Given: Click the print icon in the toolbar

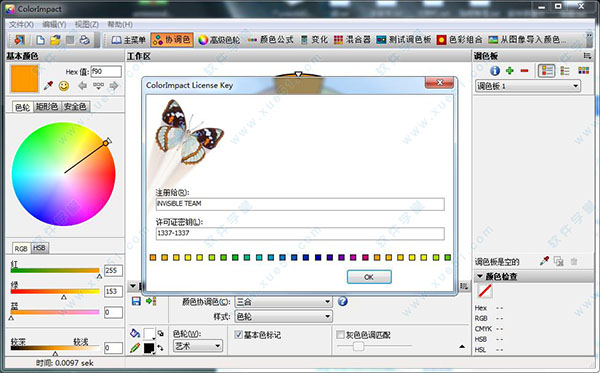Looking at the screenshot, I should [x=85, y=40].
